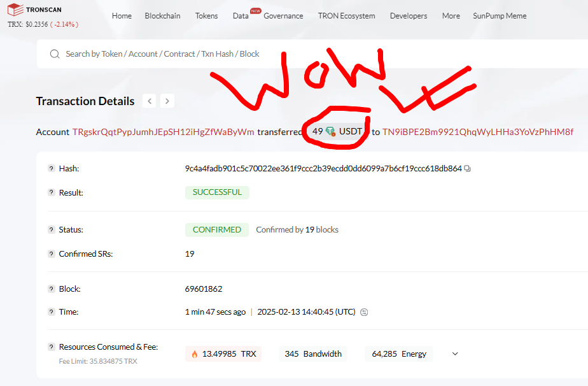Go to previous transaction with left chevron
588x386 pixels.
pyautogui.click(x=150, y=101)
